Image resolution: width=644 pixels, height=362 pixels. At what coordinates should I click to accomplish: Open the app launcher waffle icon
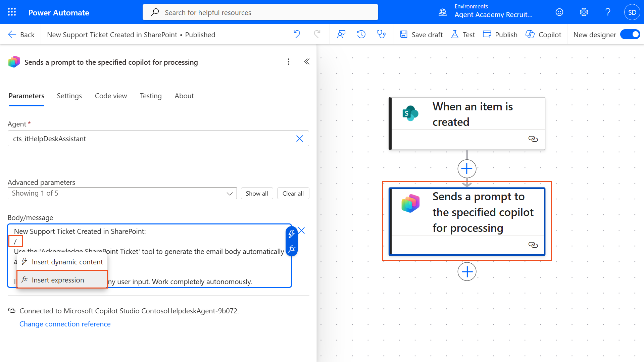12,12
